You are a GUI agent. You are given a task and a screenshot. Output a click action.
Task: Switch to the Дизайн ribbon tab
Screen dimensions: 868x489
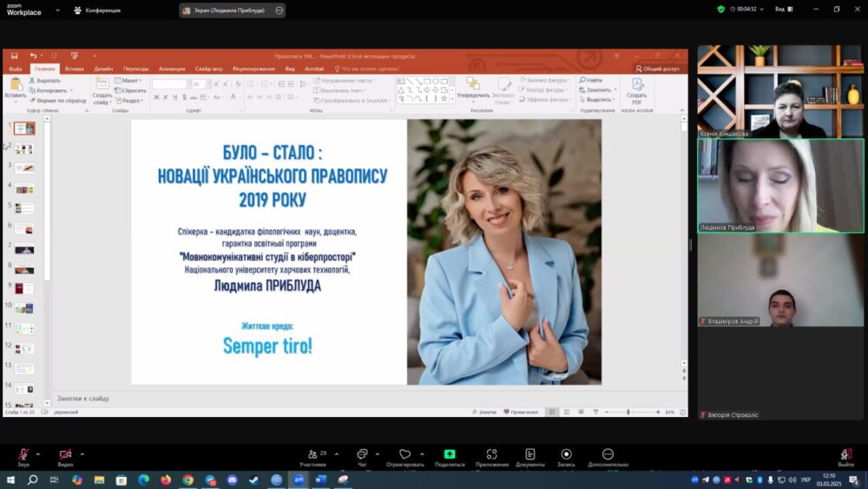click(x=103, y=69)
